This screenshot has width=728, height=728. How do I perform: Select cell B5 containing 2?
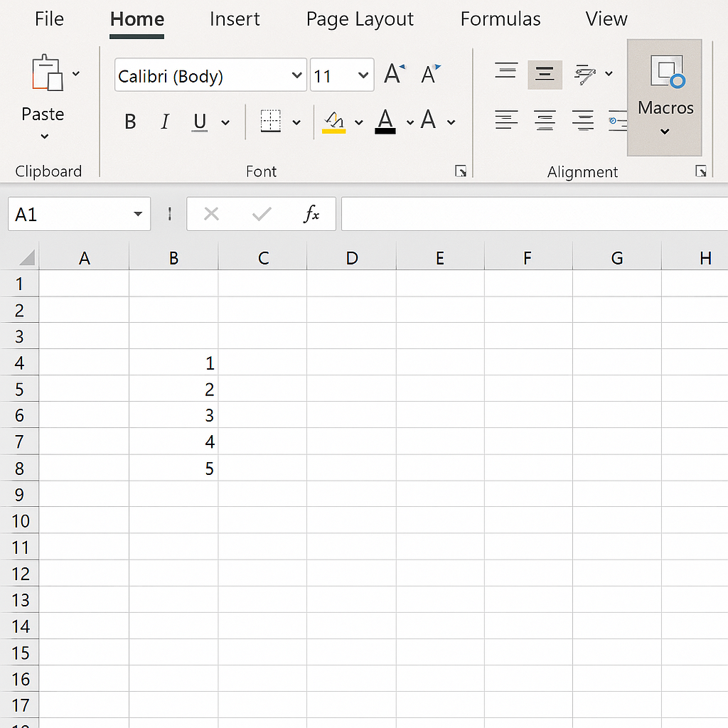pos(173,389)
